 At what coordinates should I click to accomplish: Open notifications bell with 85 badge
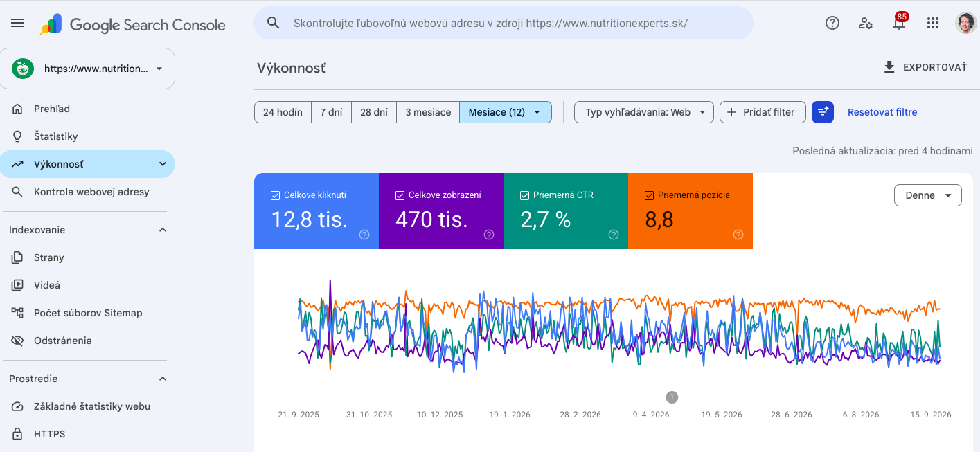[900, 21]
